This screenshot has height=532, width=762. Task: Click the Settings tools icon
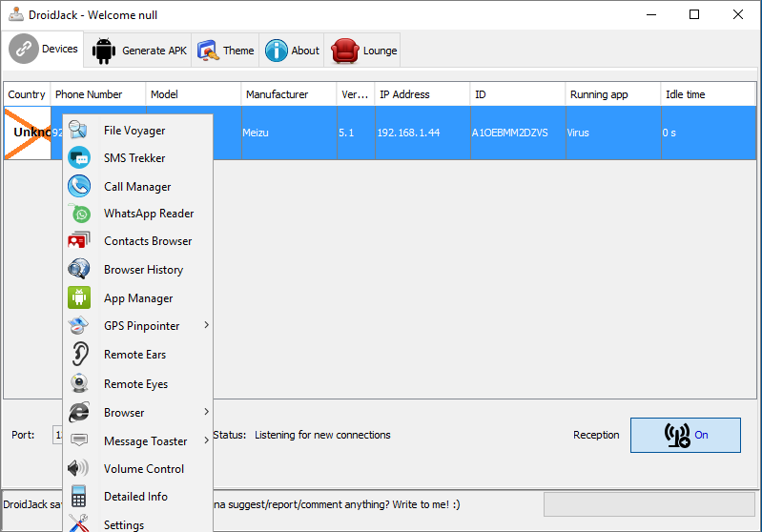(78, 523)
